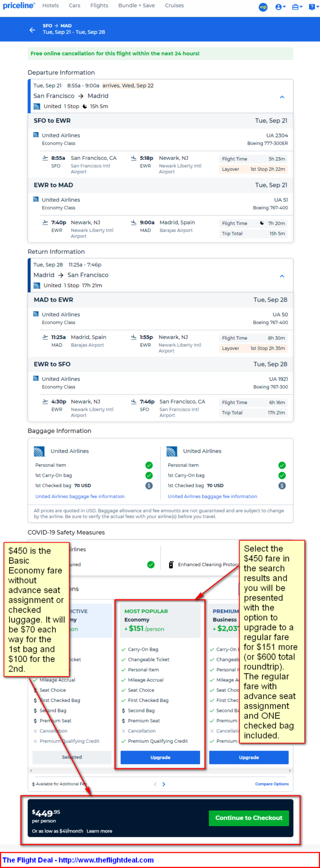The width and height of the screenshot is (320, 868).
Task: Click the Upgrade button under Economy fare
Action: coord(160,757)
